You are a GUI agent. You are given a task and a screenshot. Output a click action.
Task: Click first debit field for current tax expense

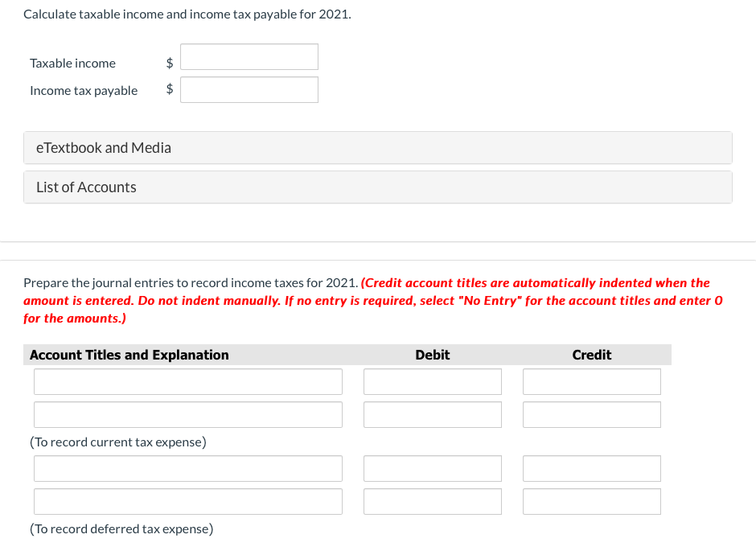click(433, 381)
